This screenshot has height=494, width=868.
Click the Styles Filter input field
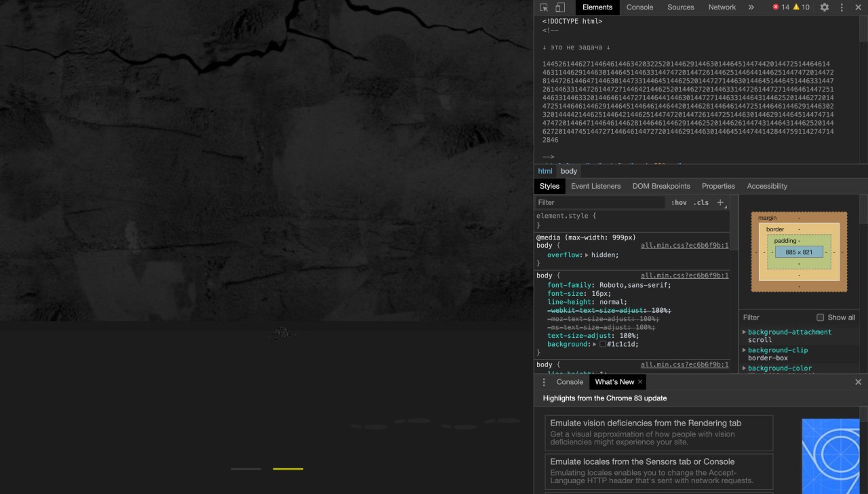click(x=600, y=202)
